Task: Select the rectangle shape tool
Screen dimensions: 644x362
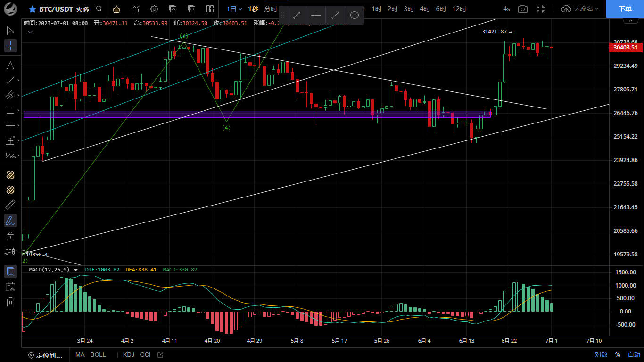Action: [x=10, y=110]
